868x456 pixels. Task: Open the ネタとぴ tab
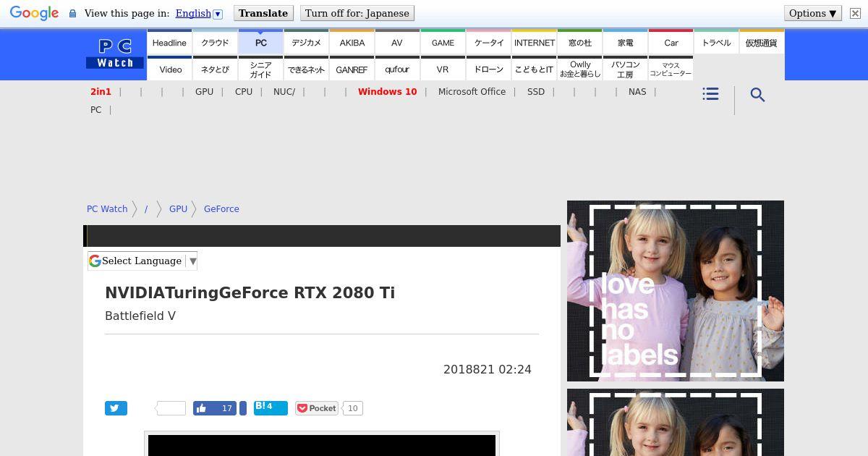(x=215, y=69)
